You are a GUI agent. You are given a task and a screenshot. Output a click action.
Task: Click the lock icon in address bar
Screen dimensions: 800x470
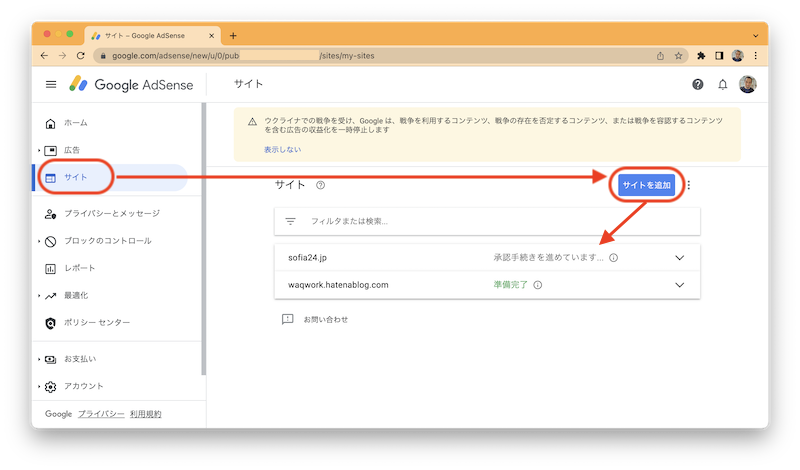[x=104, y=56]
